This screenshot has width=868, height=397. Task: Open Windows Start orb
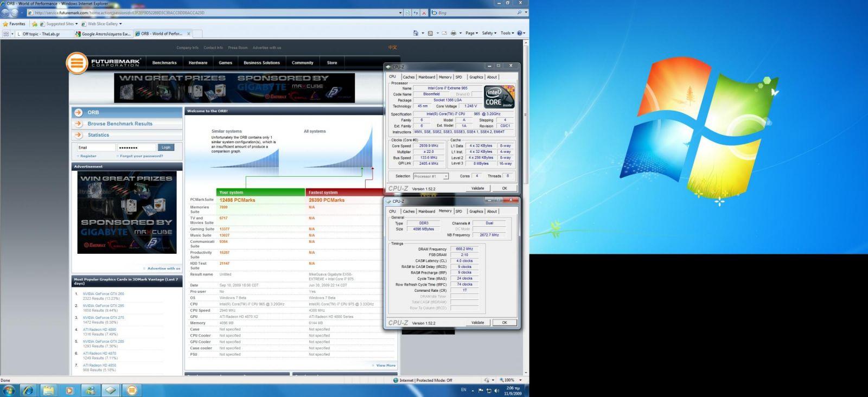9,390
